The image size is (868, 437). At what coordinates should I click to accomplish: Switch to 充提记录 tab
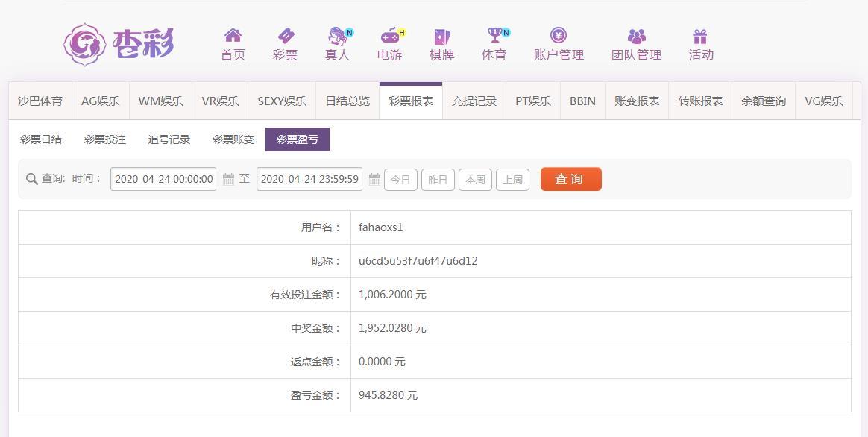point(474,101)
